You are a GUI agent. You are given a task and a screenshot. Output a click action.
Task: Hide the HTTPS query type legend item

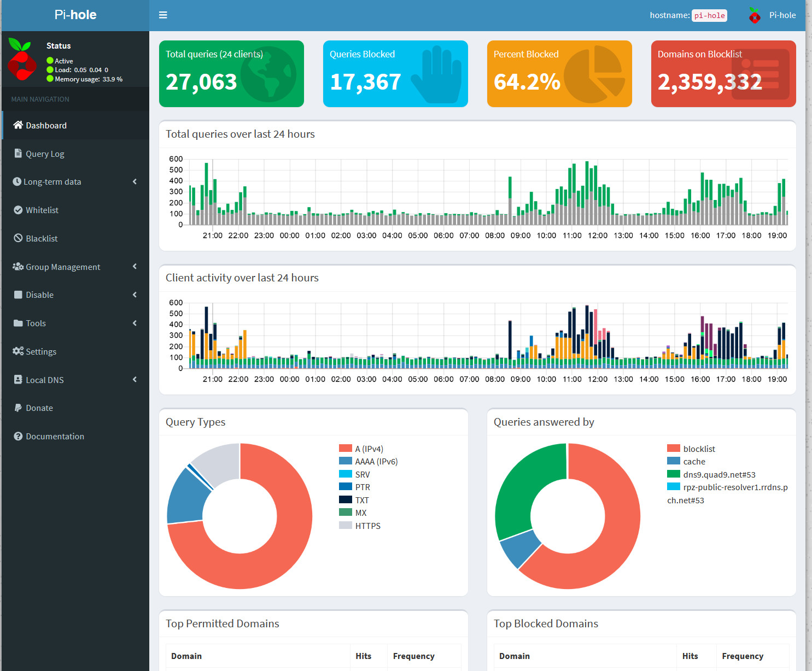367,526
